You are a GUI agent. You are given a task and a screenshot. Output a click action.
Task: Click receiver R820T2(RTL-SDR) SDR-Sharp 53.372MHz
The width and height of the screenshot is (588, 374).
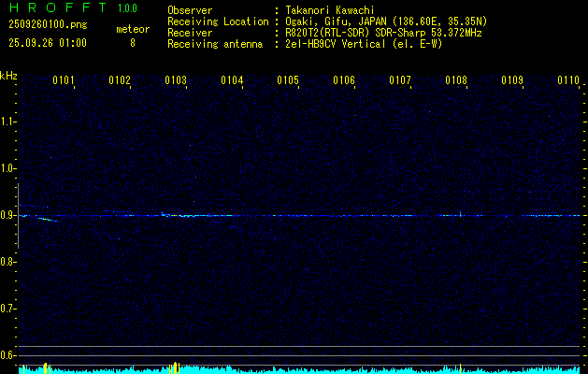coord(383,33)
